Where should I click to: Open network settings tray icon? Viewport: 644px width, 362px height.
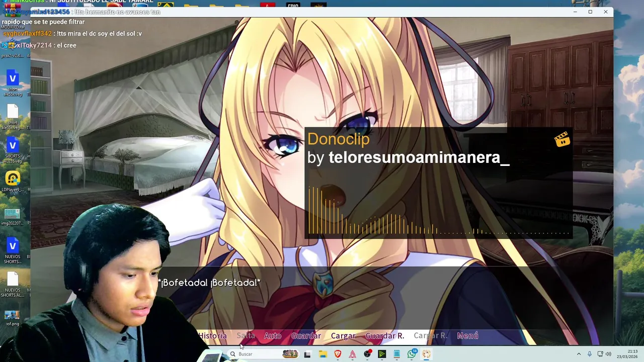coord(600,354)
